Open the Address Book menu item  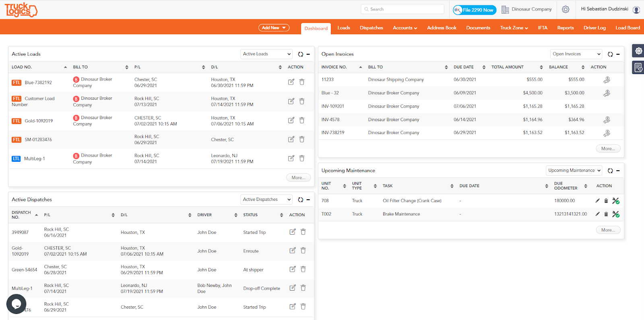[442, 28]
